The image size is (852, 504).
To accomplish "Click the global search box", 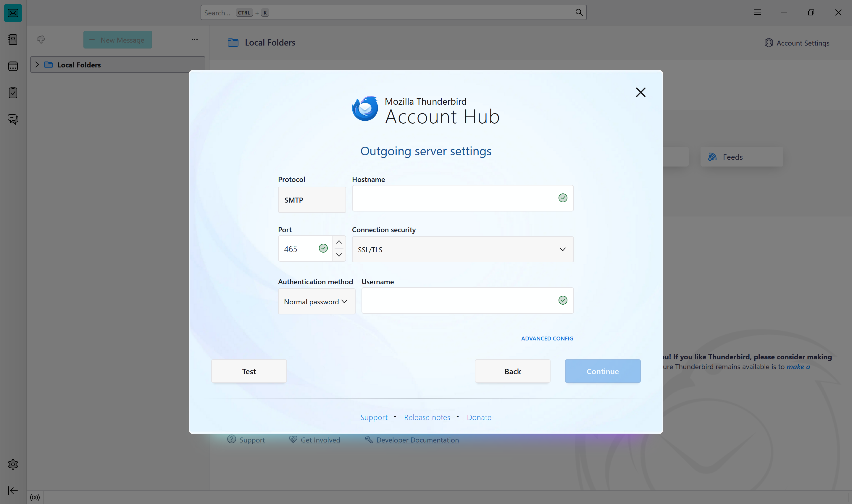I will (393, 12).
